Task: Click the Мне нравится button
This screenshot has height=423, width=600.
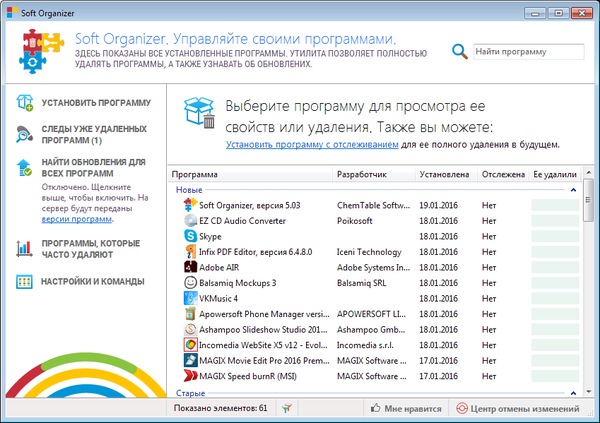Action: (x=405, y=408)
